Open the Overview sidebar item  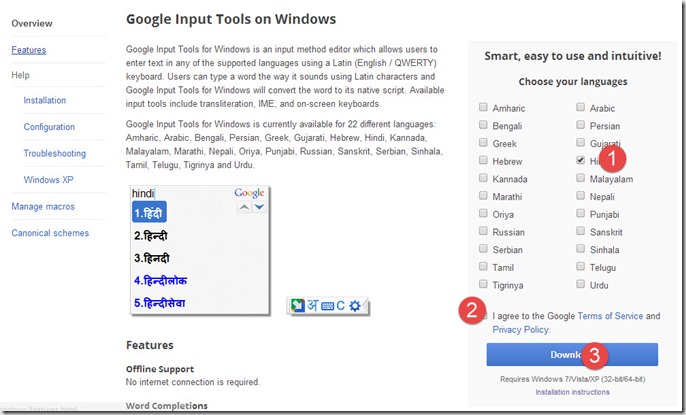[32, 24]
